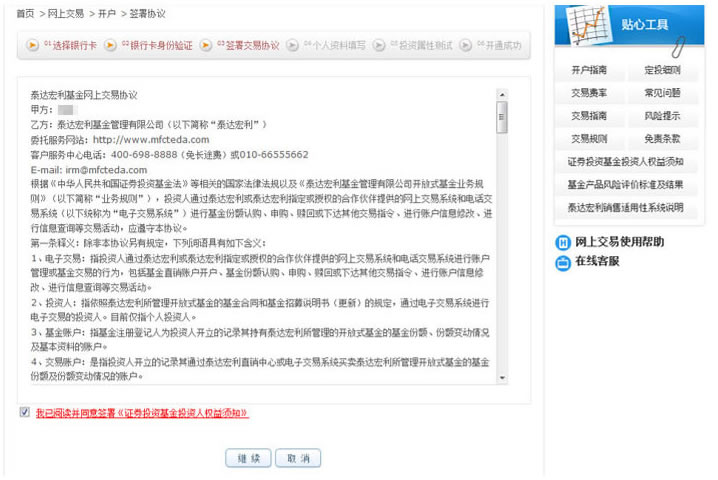718x480 pixels.
Task: Click the 贴心工具 header title
Action: click(x=645, y=24)
